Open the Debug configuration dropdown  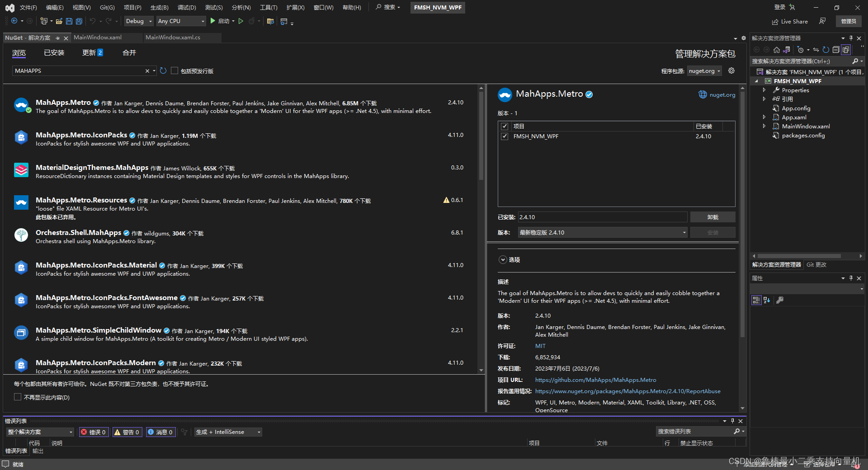[x=139, y=21]
